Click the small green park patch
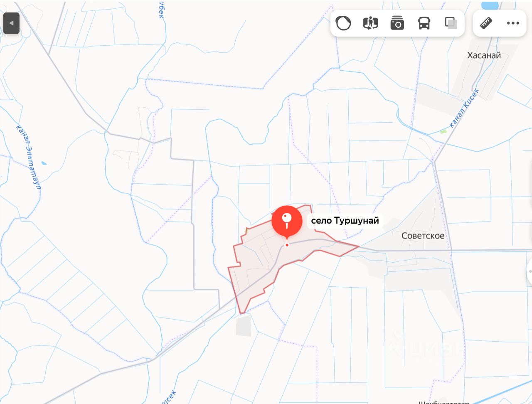 tap(443, 131)
